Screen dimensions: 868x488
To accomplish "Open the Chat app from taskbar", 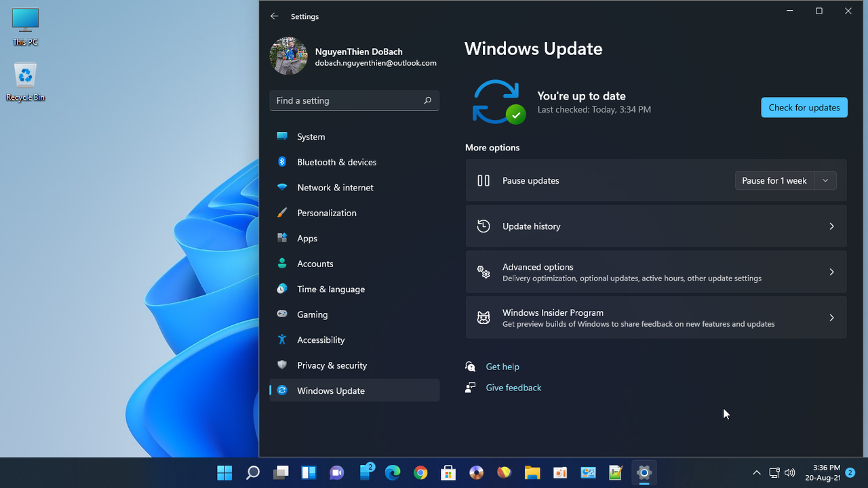I will pos(336,472).
